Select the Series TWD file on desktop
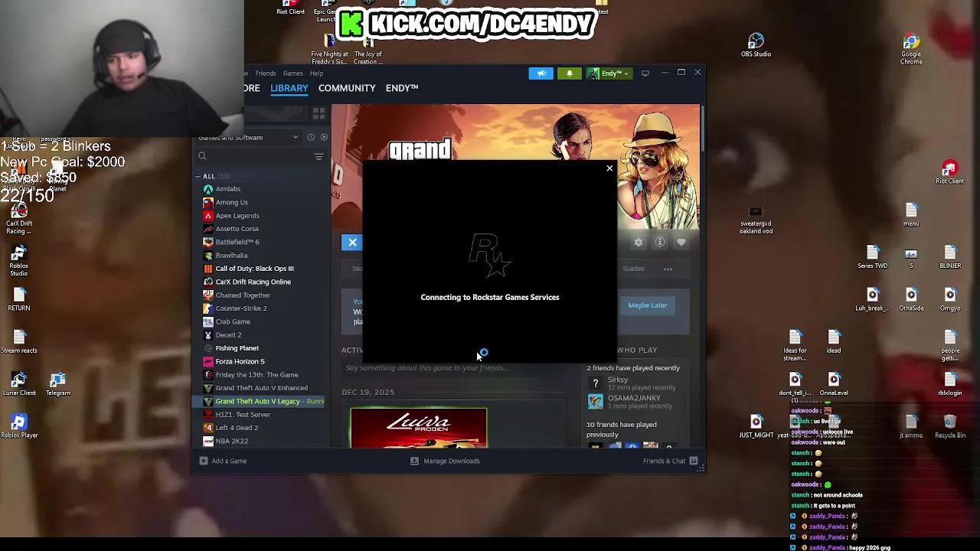This screenshot has width=980, height=551. point(872,257)
